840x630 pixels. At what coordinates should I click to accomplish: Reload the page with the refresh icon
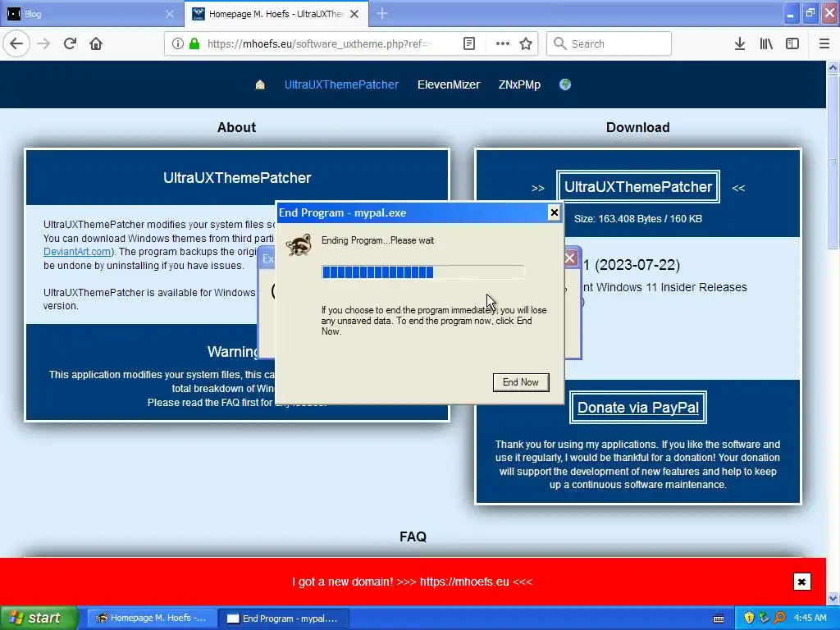tap(71, 43)
